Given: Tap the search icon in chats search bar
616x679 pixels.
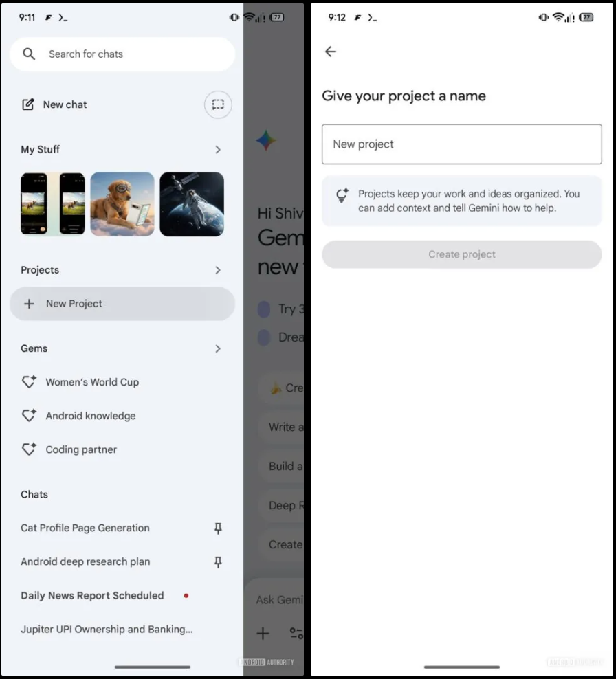Looking at the screenshot, I should coord(29,54).
